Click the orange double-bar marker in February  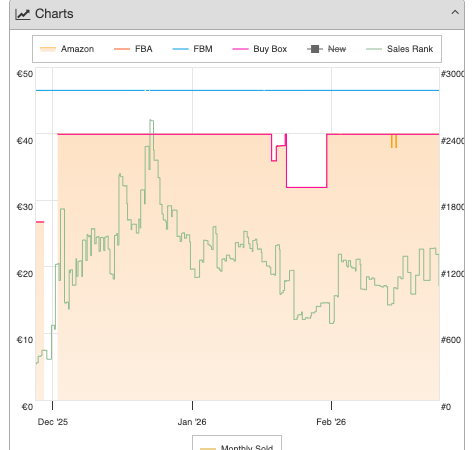click(x=394, y=141)
